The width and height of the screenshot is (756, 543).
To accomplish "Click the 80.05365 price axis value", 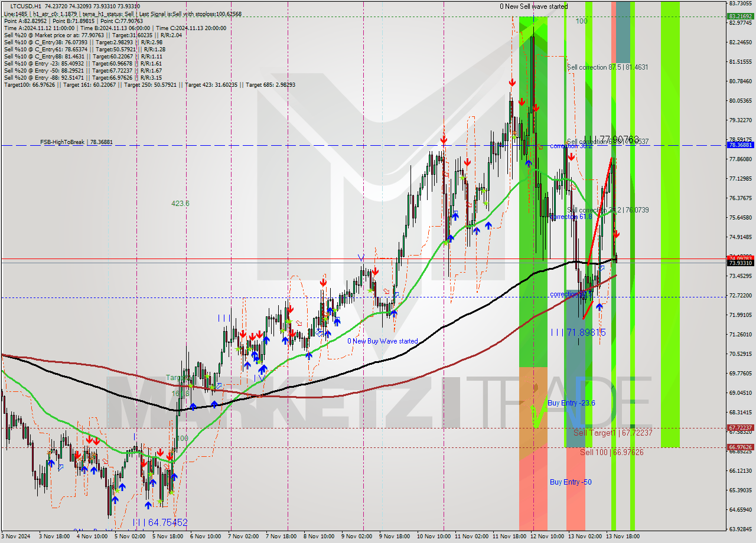I will tap(740, 100).
